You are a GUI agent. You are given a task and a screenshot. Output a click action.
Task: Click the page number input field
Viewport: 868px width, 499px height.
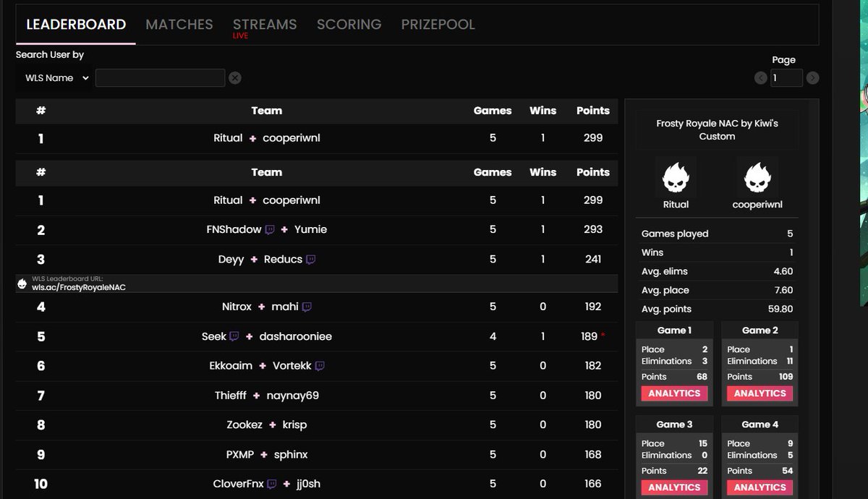(786, 77)
